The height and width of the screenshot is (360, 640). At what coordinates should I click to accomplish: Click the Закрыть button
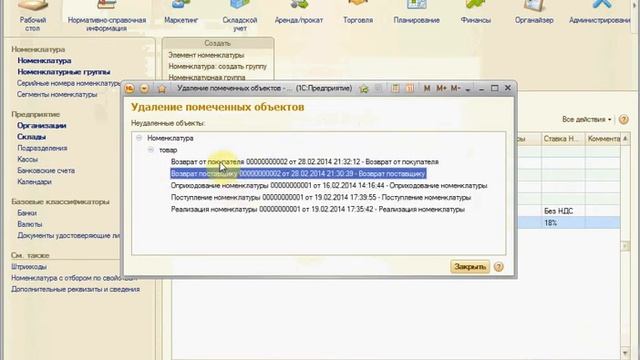[470, 267]
